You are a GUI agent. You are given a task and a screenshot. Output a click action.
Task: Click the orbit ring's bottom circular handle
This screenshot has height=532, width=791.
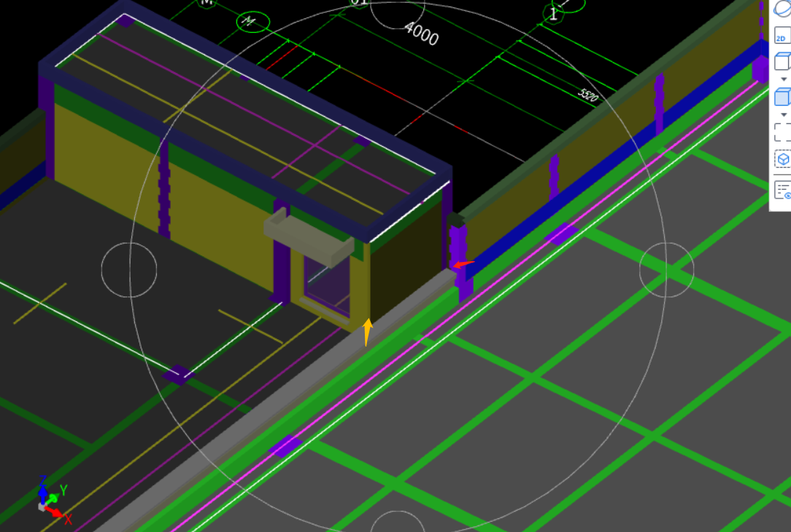[x=398, y=523]
